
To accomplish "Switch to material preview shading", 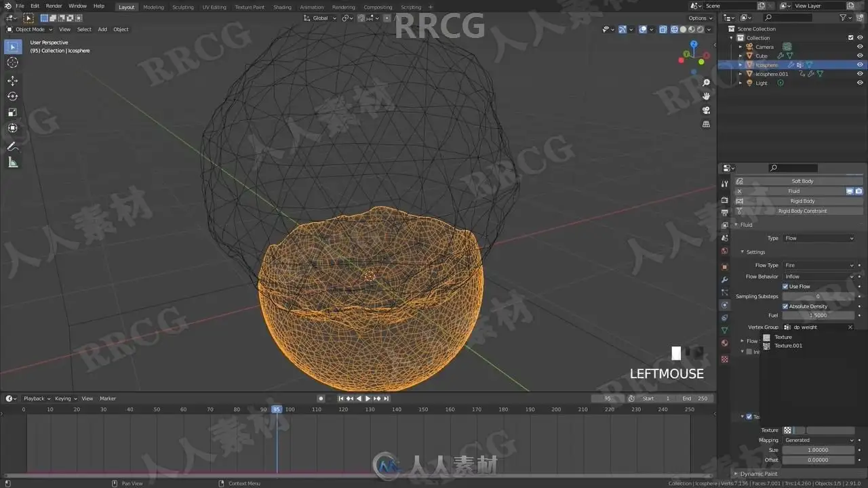I will tap(691, 29).
